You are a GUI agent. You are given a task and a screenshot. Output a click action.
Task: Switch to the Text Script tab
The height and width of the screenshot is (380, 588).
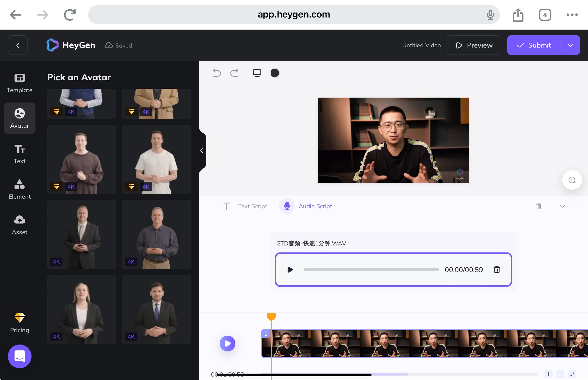[252, 206]
